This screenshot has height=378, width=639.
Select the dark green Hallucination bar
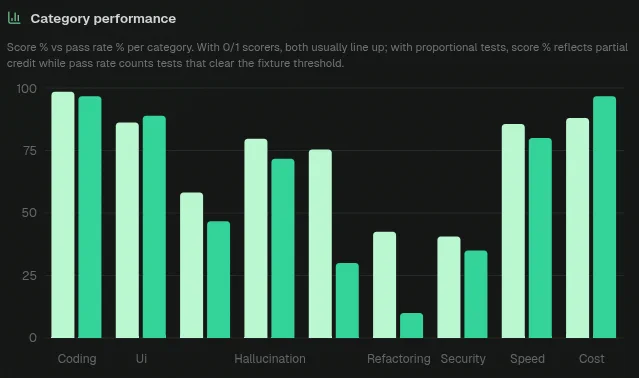click(283, 248)
